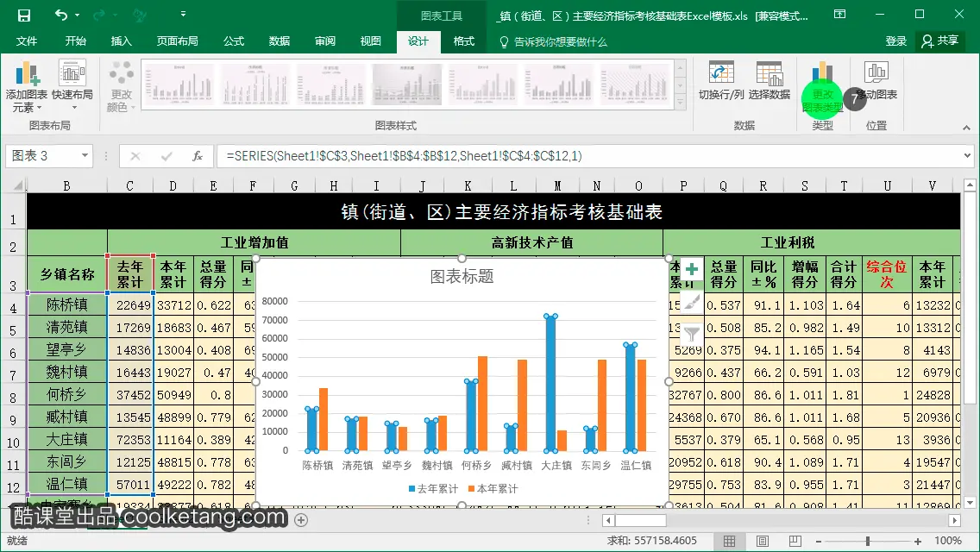Click the formula cancel X icon
This screenshot has height=552, width=980.
135,155
